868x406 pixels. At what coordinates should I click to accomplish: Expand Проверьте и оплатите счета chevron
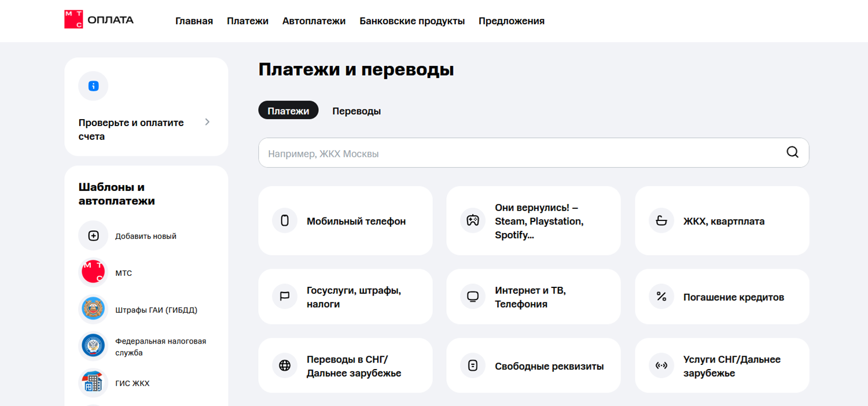pos(207,122)
